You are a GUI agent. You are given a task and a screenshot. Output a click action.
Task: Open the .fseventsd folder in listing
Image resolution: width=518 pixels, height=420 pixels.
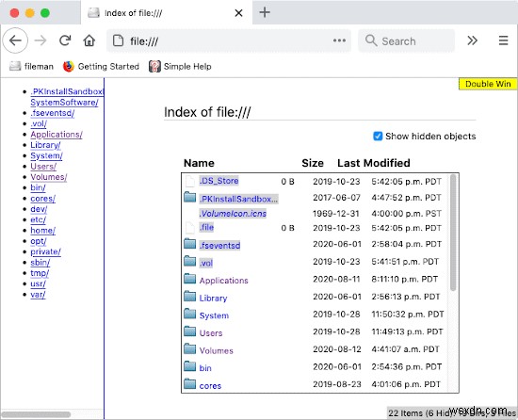point(219,246)
